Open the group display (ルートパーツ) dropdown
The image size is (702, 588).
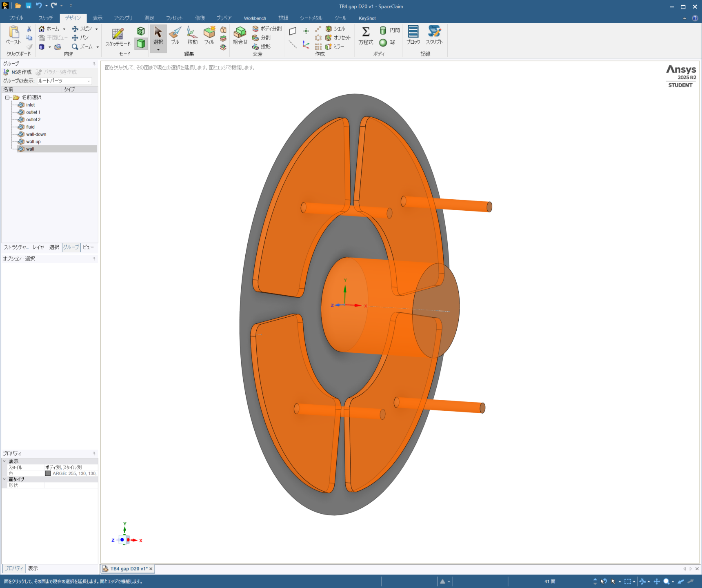(x=89, y=81)
